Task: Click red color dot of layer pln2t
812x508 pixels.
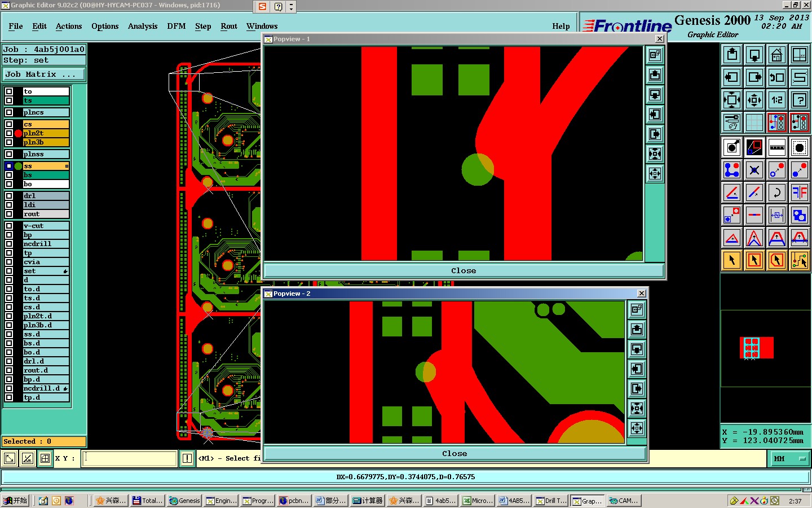Action: click(x=19, y=133)
